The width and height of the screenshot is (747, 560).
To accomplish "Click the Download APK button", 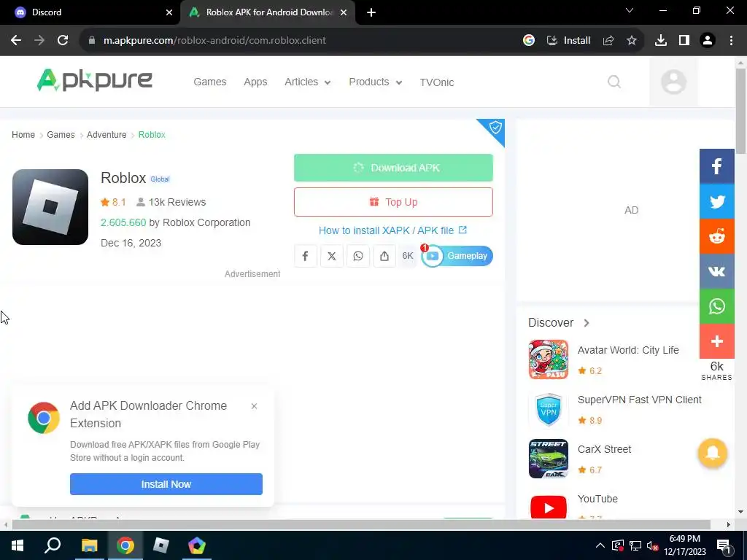I will pos(393,168).
